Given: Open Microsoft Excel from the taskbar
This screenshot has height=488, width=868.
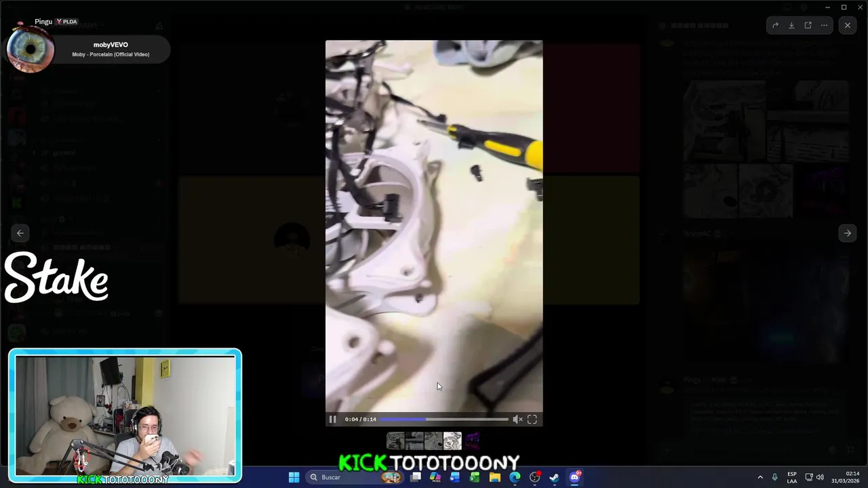Looking at the screenshot, I should (475, 477).
